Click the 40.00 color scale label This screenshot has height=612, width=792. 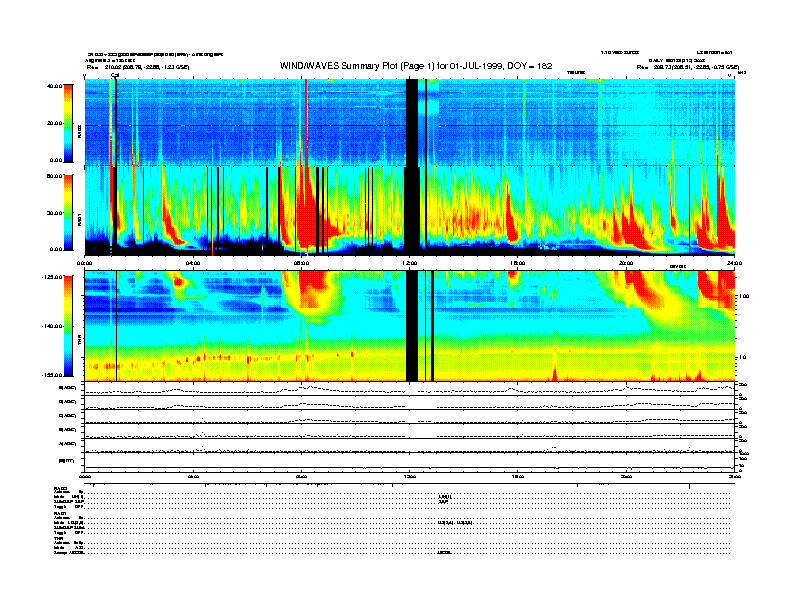[x=54, y=86]
